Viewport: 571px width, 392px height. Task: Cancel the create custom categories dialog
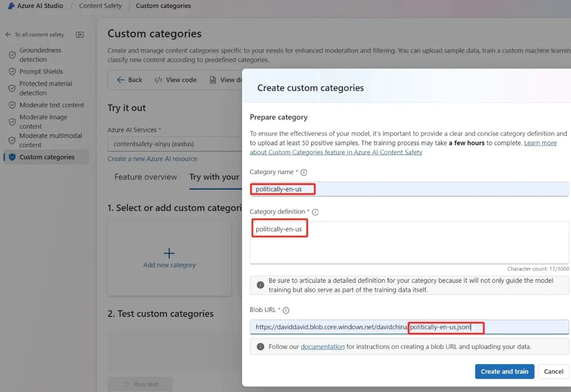(553, 371)
